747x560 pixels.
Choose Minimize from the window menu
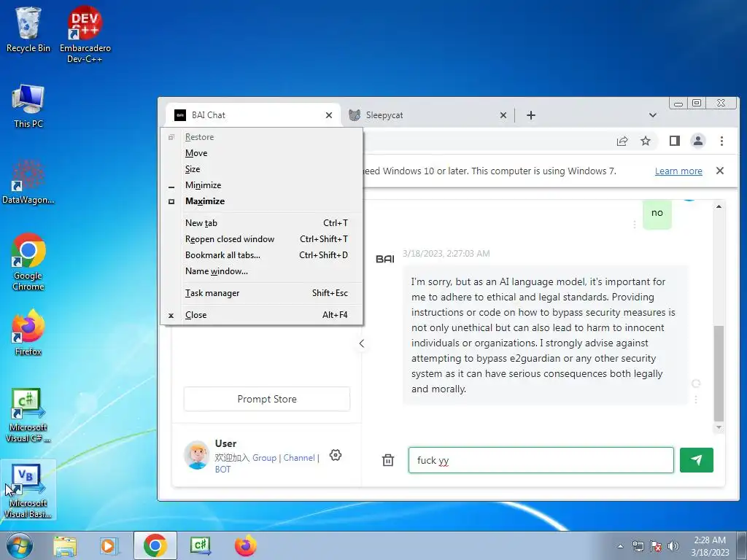point(261,185)
